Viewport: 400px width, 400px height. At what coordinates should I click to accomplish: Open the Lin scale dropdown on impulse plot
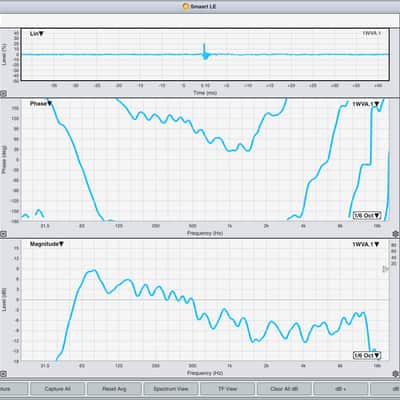37,34
